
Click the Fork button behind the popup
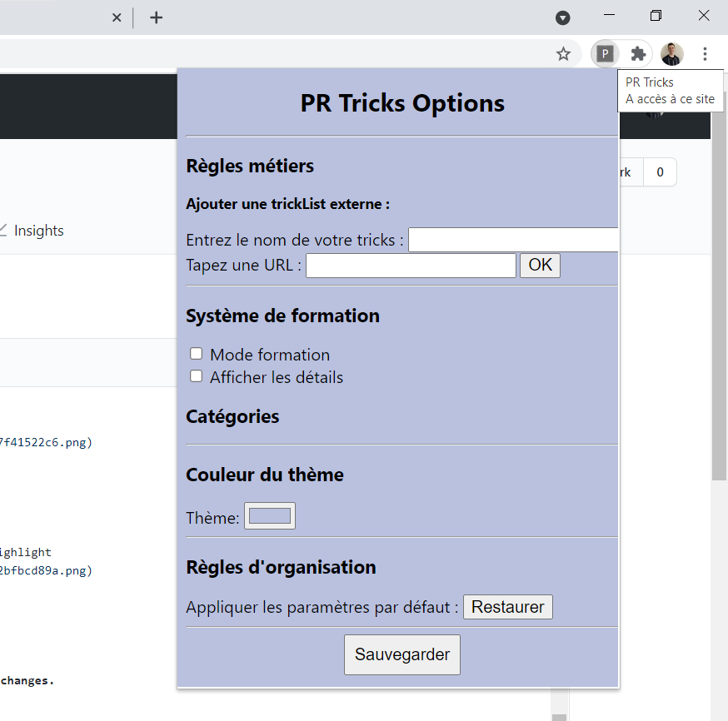tap(625, 172)
